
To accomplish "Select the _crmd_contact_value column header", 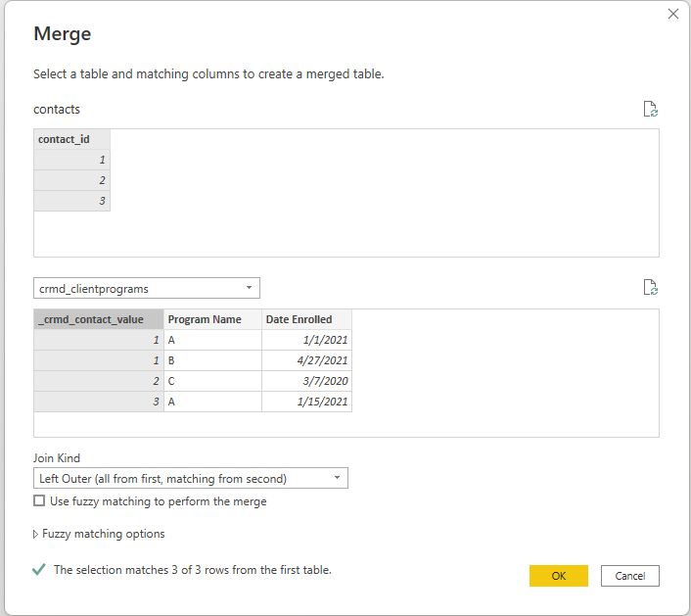I will click(98, 319).
